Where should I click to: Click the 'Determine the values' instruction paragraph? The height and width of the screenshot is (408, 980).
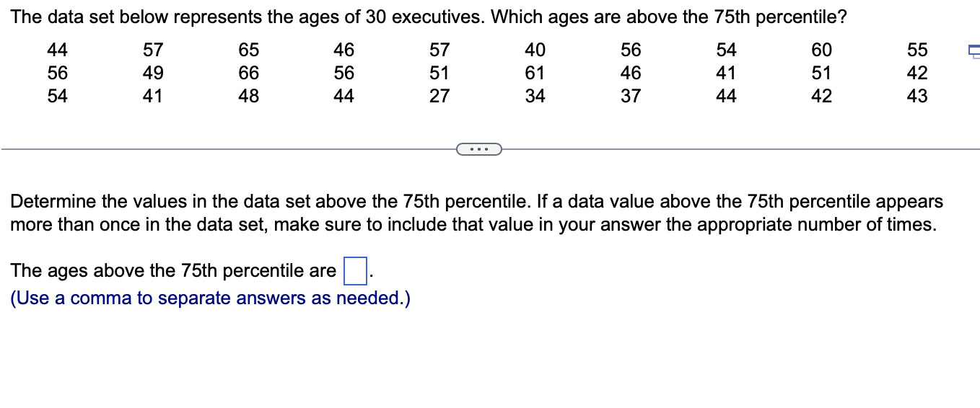(x=476, y=213)
